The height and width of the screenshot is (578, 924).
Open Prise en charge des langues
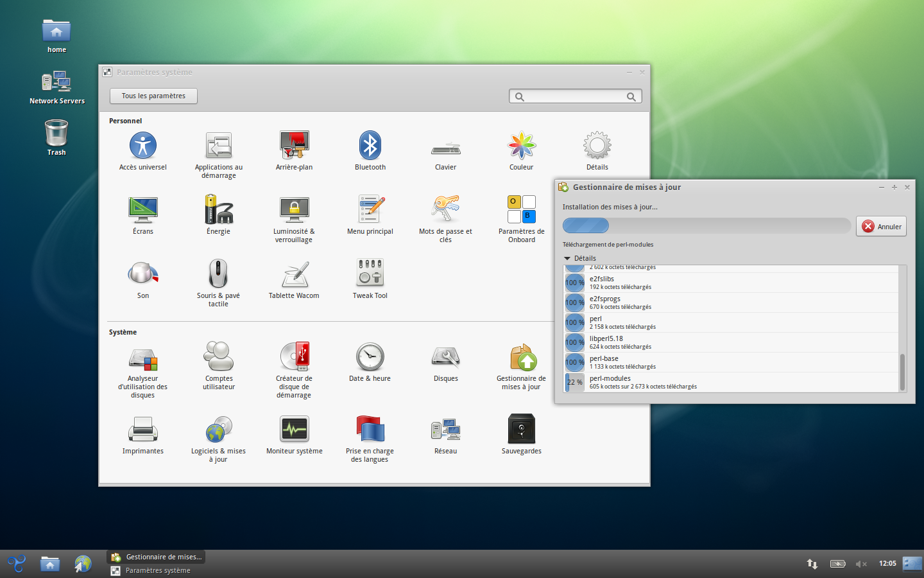[x=370, y=440]
